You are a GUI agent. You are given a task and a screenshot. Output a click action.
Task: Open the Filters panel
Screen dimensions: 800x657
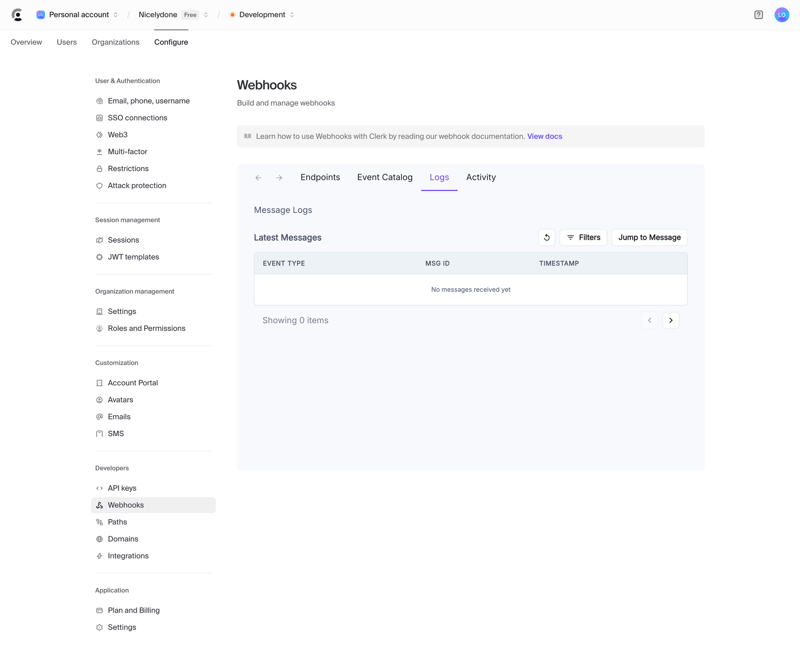click(584, 237)
